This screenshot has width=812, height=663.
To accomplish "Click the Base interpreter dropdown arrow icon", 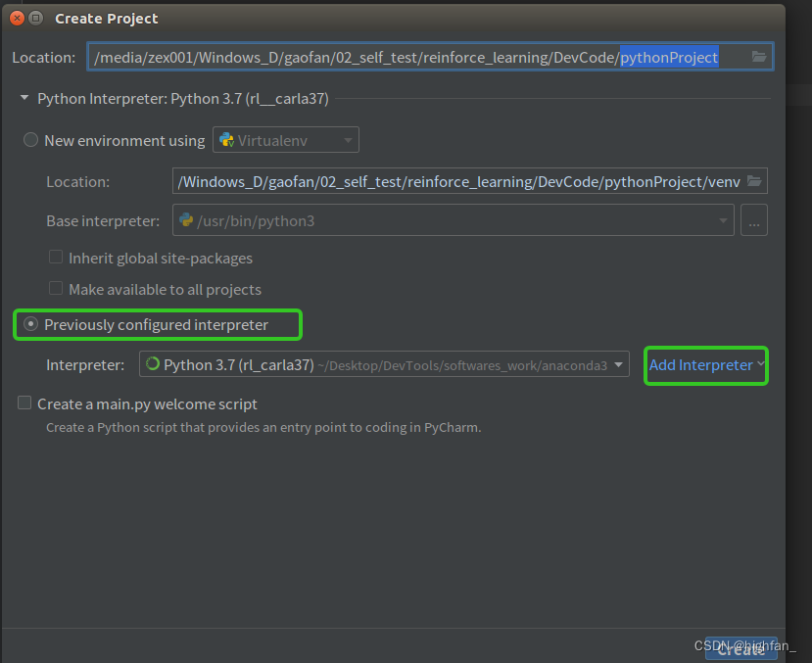I will (722, 220).
